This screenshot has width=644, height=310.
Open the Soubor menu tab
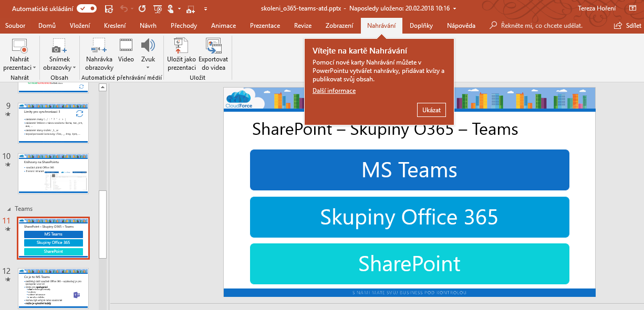[x=15, y=26]
